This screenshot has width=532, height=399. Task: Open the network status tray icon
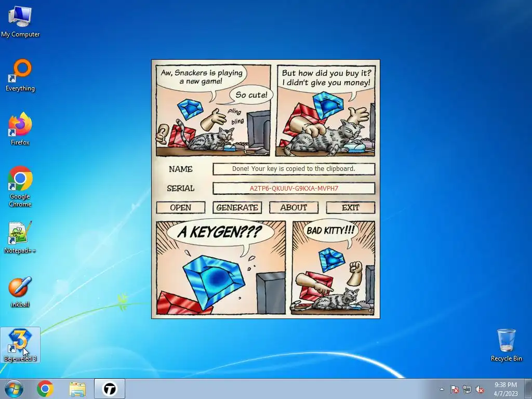click(x=467, y=389)
